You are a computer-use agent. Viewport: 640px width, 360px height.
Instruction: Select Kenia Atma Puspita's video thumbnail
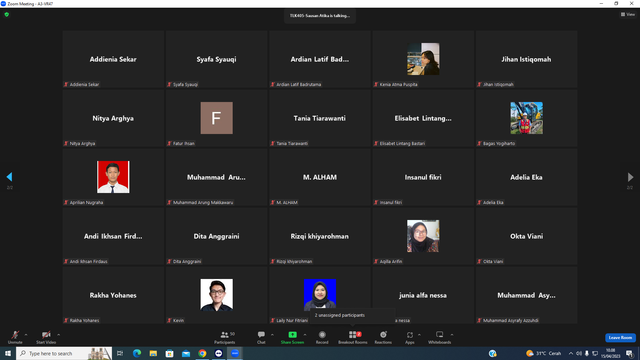423,59
